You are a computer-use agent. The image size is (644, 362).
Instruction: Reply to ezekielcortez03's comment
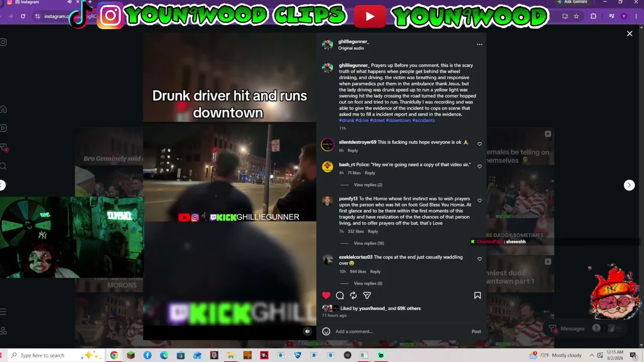[375, 271]
